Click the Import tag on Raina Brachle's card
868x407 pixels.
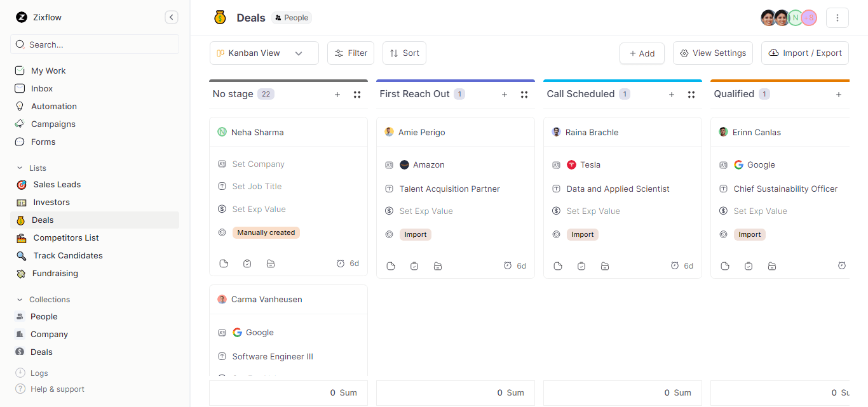pos(583,234)
